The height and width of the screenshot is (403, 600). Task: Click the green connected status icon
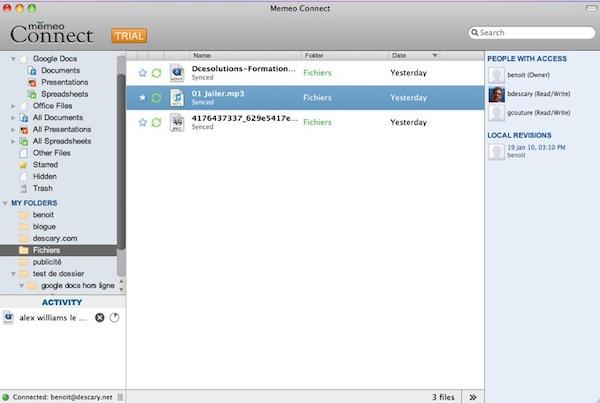pyautogui.click(x=5, y=397)
